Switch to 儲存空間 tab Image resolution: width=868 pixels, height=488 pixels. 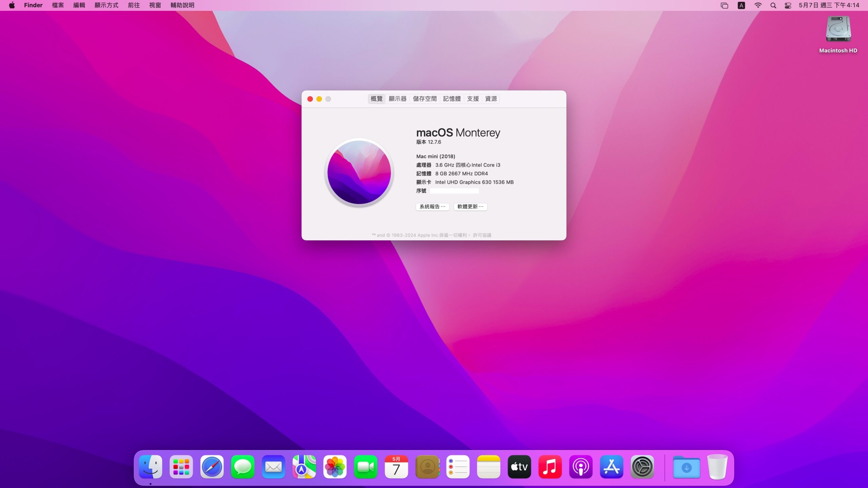[425, 99]
